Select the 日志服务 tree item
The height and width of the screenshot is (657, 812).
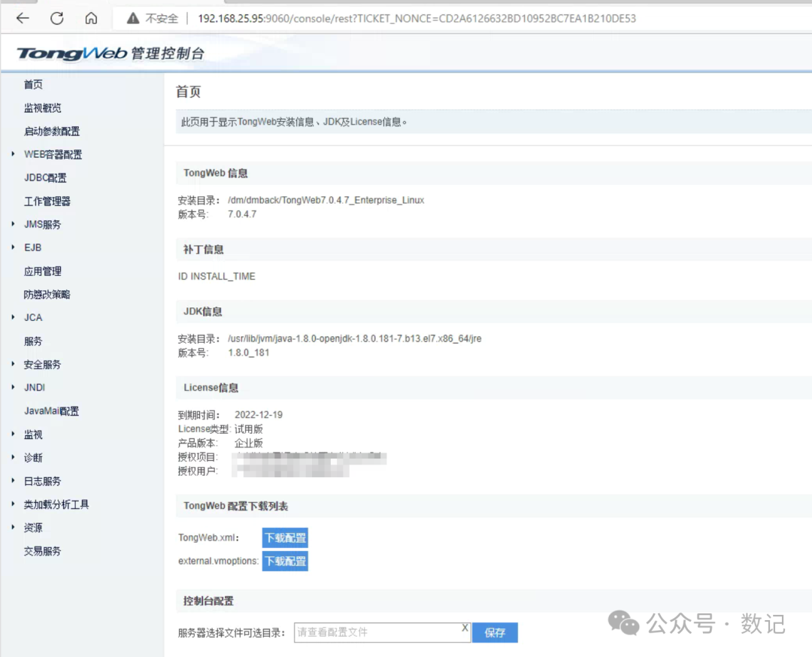tap(42, 481)
